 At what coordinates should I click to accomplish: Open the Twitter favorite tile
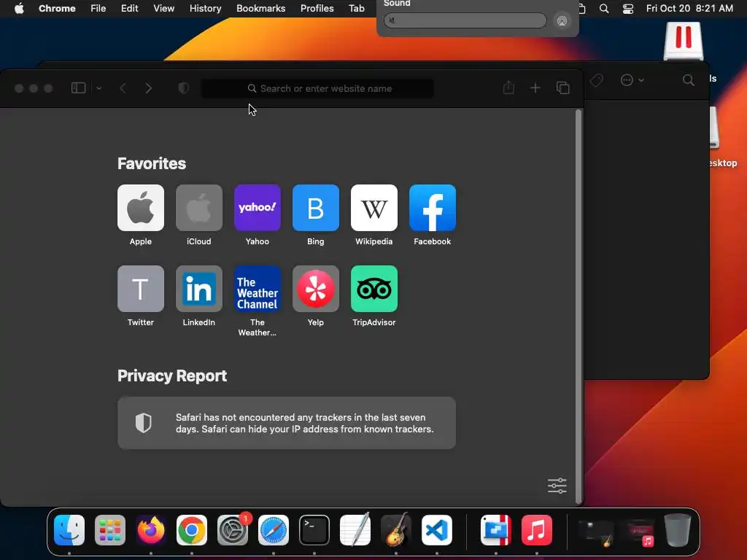141,289
